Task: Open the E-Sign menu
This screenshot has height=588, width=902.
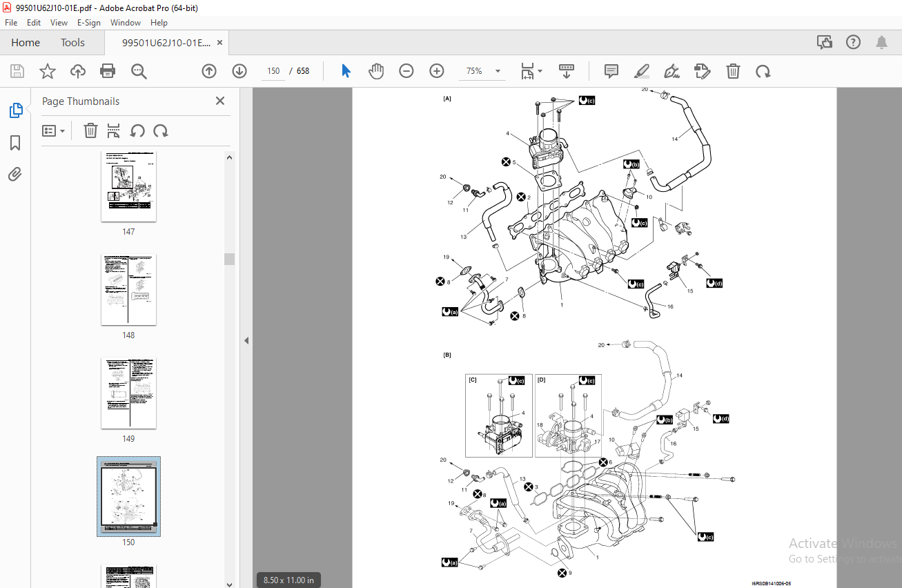Action: (x=89, y=23)
